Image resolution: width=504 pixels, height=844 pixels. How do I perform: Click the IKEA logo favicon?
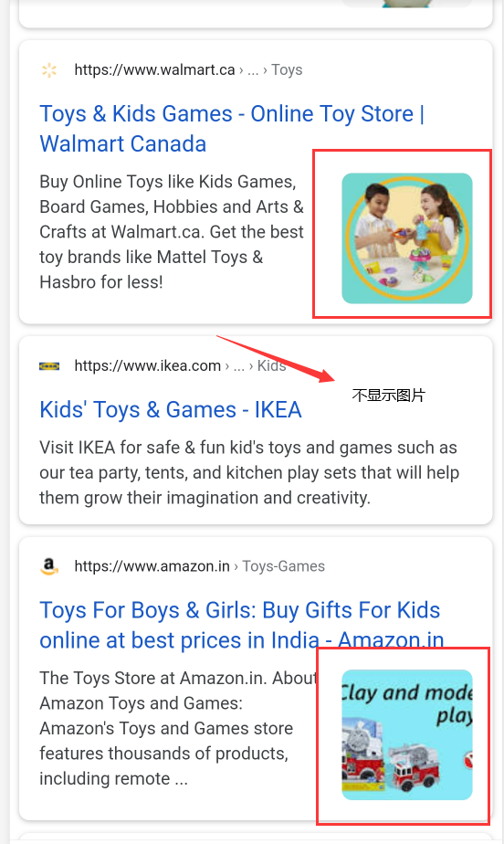[49, 366]
